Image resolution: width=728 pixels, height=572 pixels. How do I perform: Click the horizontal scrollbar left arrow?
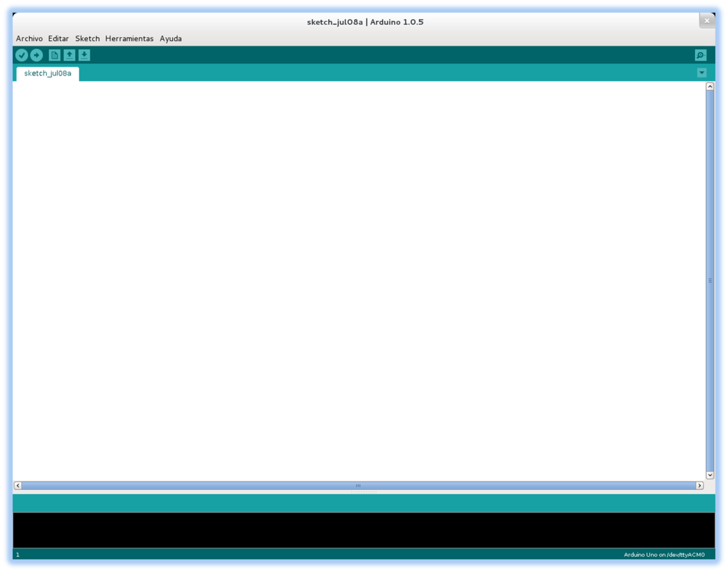(18, 486)
